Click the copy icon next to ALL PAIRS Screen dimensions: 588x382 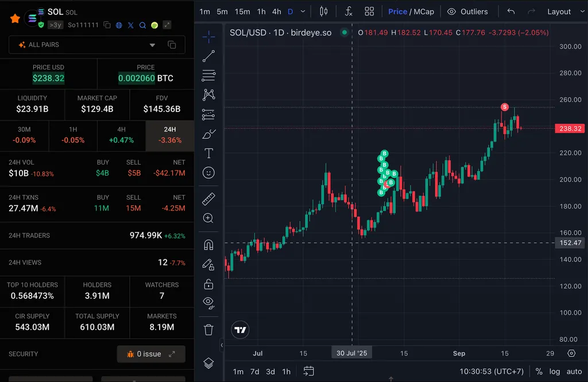172,45
